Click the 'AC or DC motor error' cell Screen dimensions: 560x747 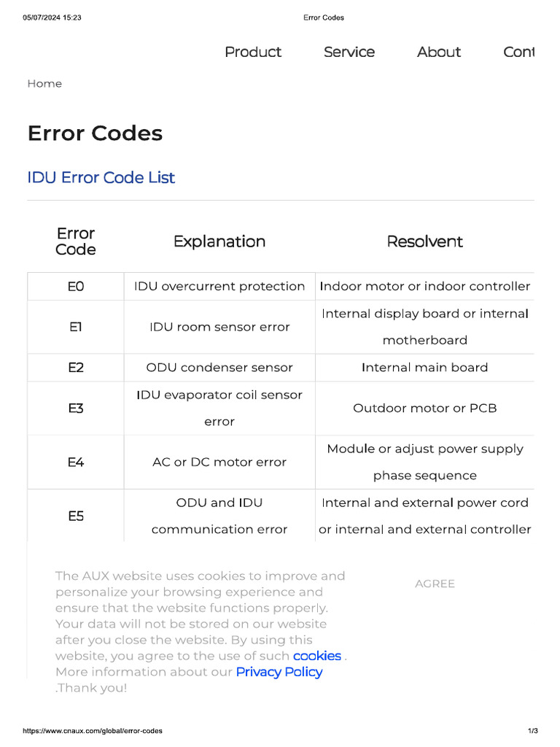pos(219,462)
